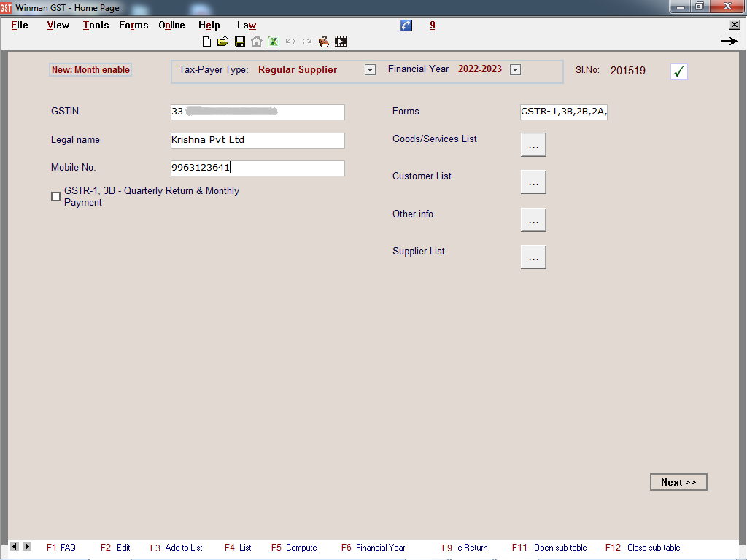747x560 pixels.
Task: Click the black right arrow icon
Action: click(x=728, y=42)
